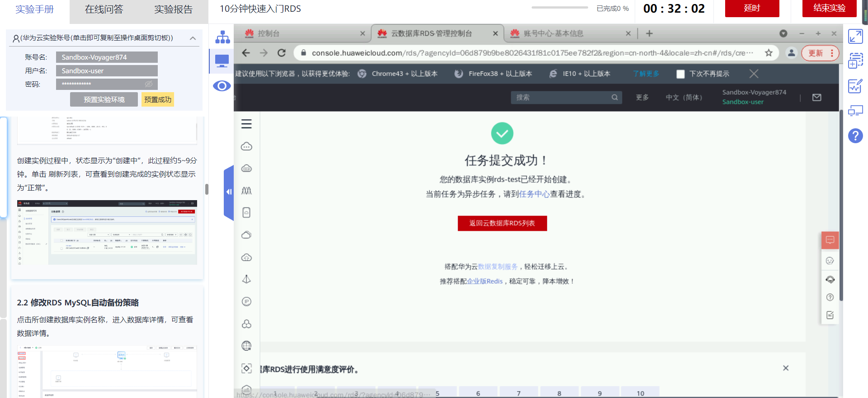Open the smiley satisfaction icon
This screenshot has height=398, width=868.
[x=830, y=261]
